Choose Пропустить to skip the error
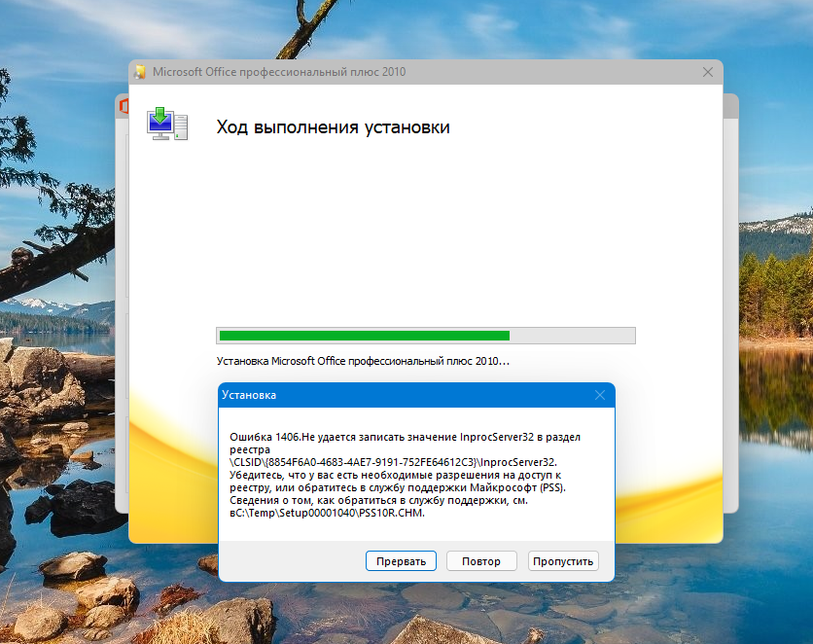This screenshot has height=644, width=813. coord(563,561)
